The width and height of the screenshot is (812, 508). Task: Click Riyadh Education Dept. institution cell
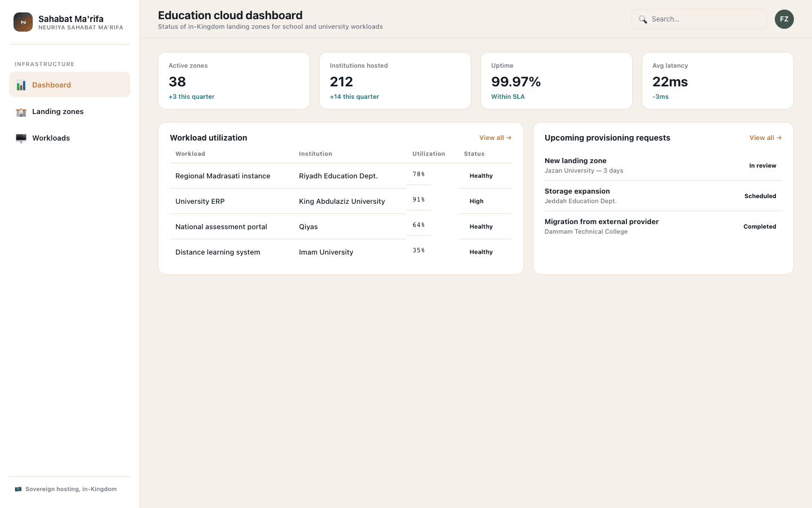click(338, 176)
